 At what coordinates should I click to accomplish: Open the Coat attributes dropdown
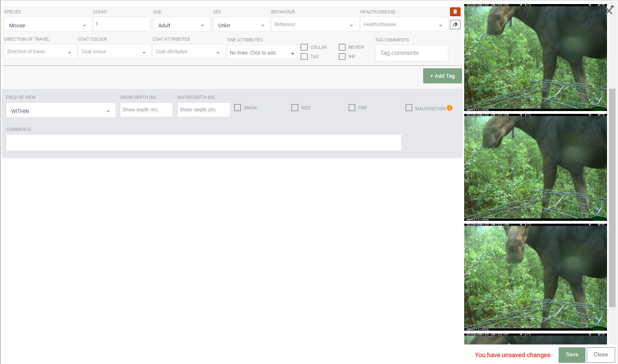coord(189,51)
